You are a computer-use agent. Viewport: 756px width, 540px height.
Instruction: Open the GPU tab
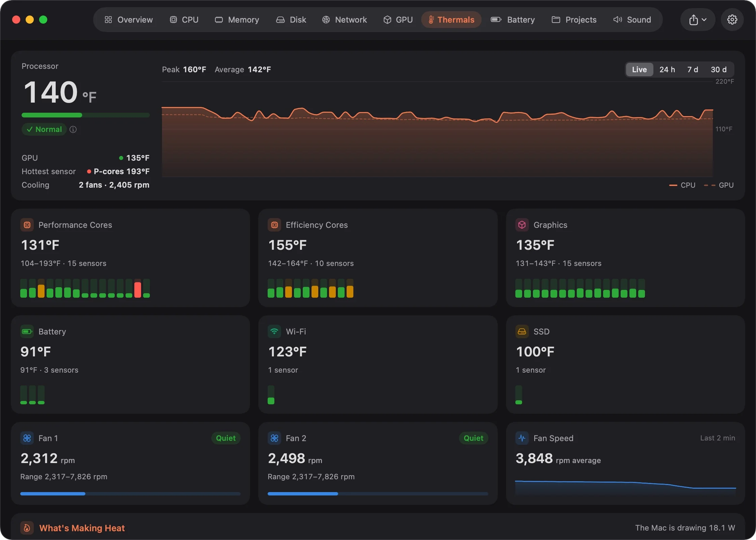click(398, 20)
